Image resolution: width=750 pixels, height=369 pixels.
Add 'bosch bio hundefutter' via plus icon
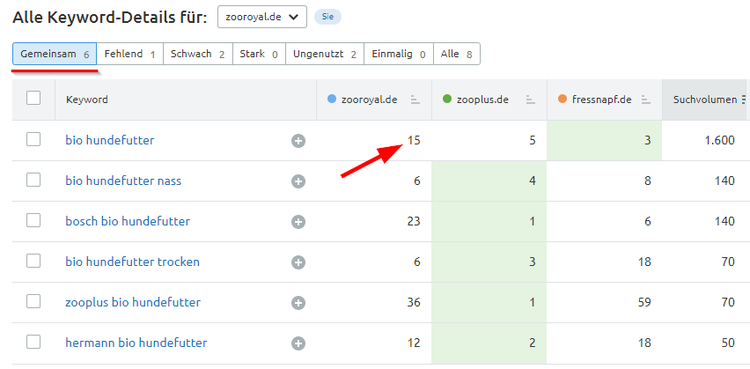298,222
